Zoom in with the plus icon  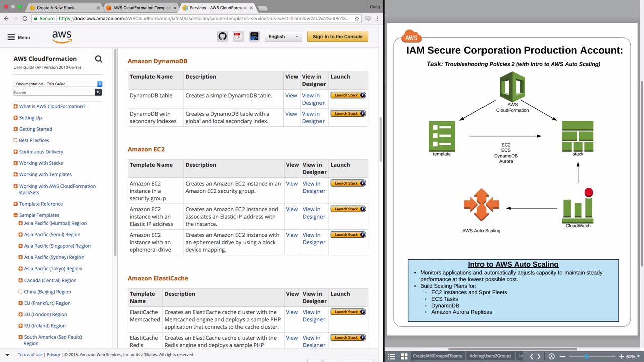[621, 356]
